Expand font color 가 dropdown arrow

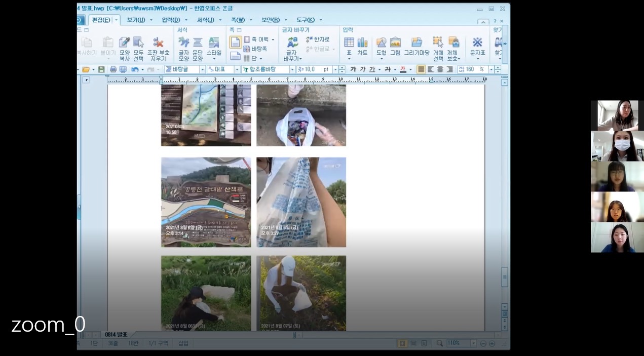(x=410, y=69)
